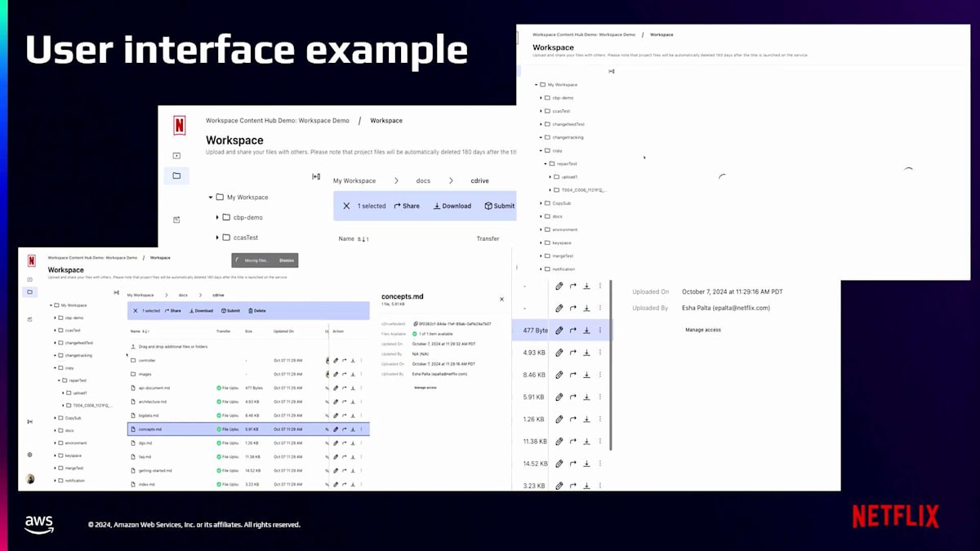The image size is (980, 551).
Task: Clear selection with X in the large cropped screenshot's toolbar
Action: pos(346,206)
